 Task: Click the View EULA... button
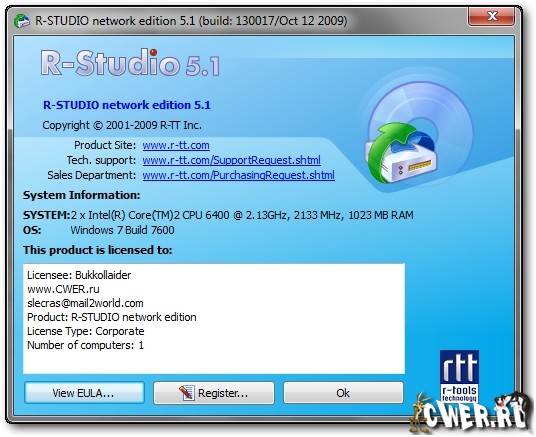pyautogui.click(x=84, y=393)
